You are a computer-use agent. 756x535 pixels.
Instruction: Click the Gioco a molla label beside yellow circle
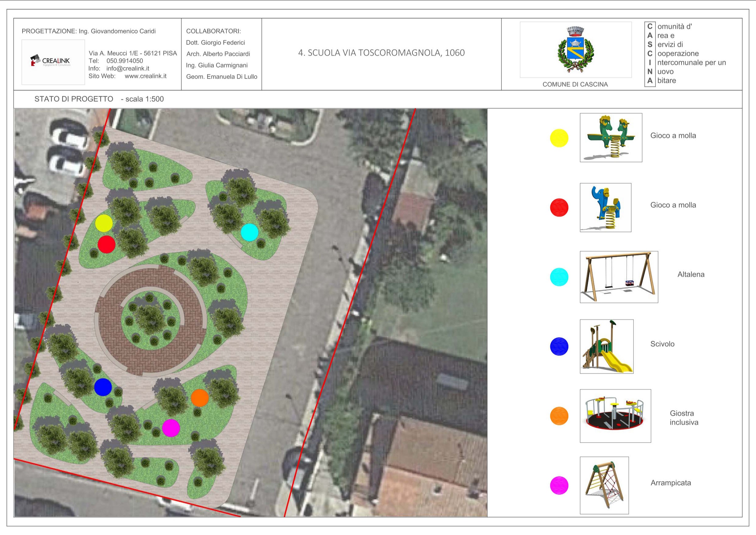673,135
